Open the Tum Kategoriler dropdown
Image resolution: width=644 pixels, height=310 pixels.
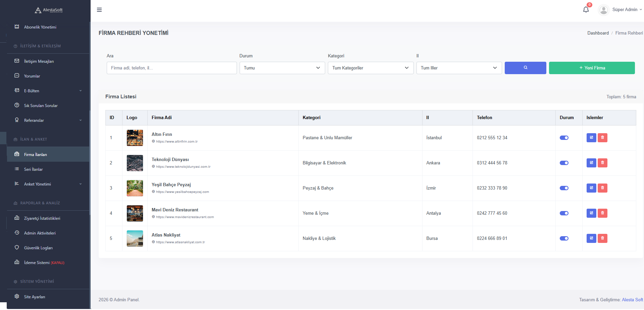pos(370,68)
